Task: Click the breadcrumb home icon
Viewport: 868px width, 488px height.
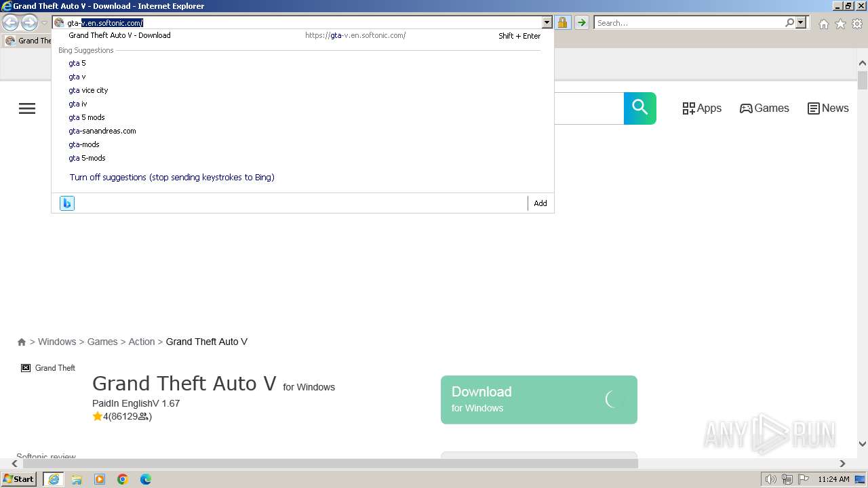Action: pyautogui.click(x=22, y=342)
